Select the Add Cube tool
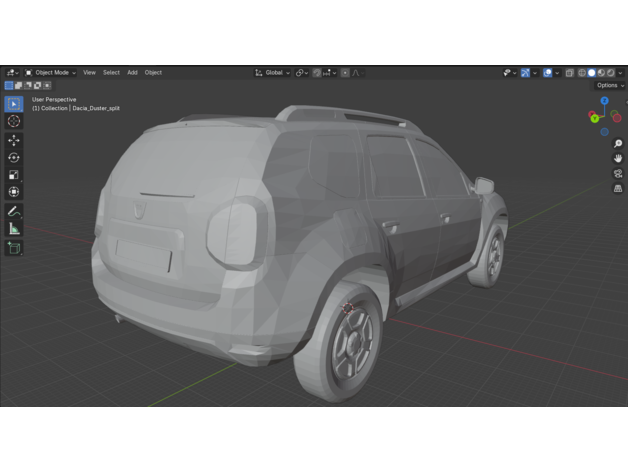The height and width of the screenshot is (472, 628). 14,248
